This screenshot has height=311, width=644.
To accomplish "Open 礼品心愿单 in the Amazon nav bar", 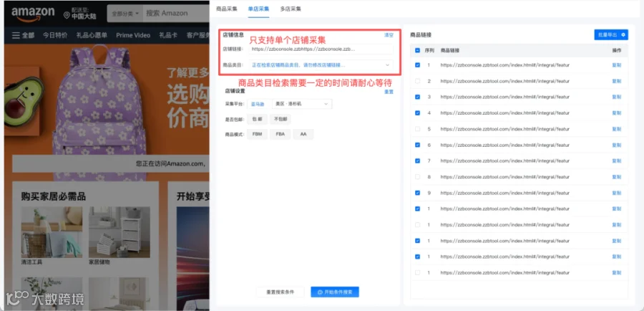I will [92, 35].
